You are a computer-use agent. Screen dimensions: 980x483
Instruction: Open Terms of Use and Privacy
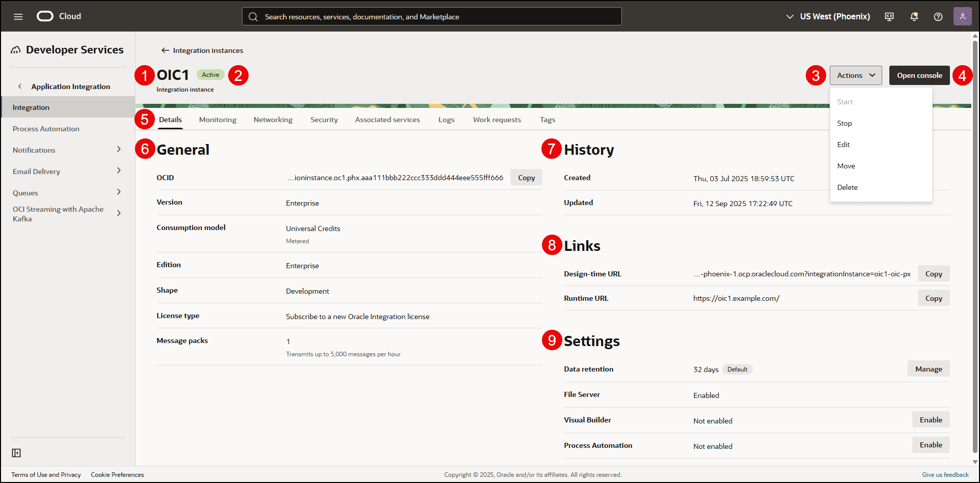coord(45,474)
